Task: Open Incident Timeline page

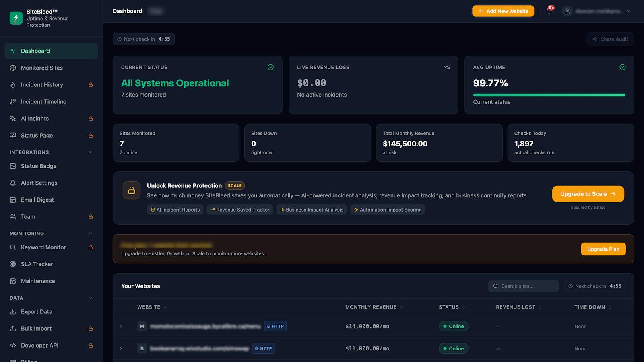Action: click(x=51, y=102)
